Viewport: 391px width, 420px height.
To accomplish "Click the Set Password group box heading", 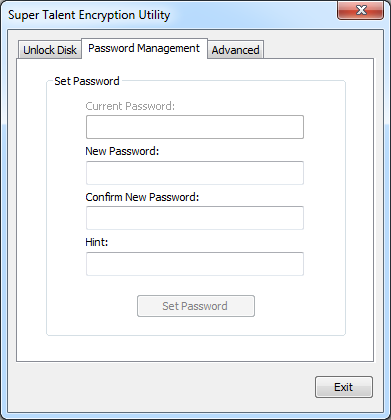I will [x=87, y=81].
